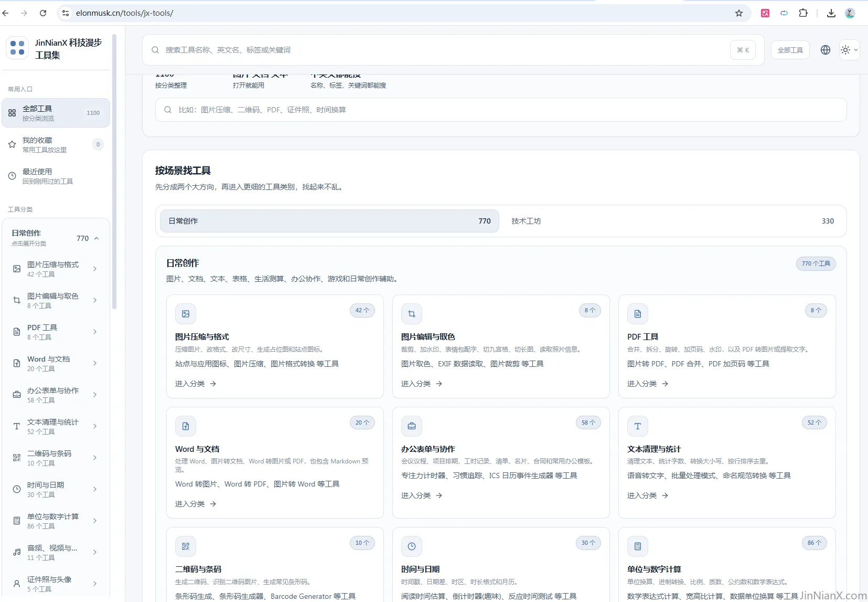Click the PDF 工具 card document icon
Image resolution: width=868 pixels, height=602 pixels.
point(638,314)
